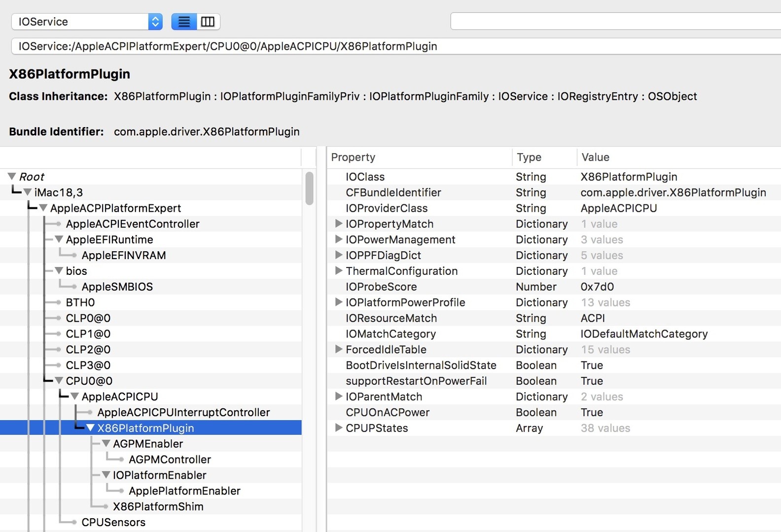Select the AppleSMBIOS tree entry
The width and height of the screenshot is (781, 532).
(x=117, y=287)
